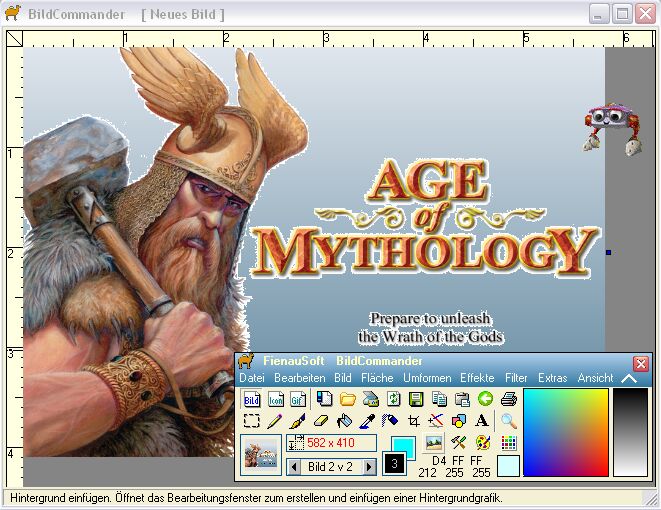Image resolution: width=661 pixels, height=510 pixels.
Task: Switch to Icon mode button
Action: pos(274,399)
